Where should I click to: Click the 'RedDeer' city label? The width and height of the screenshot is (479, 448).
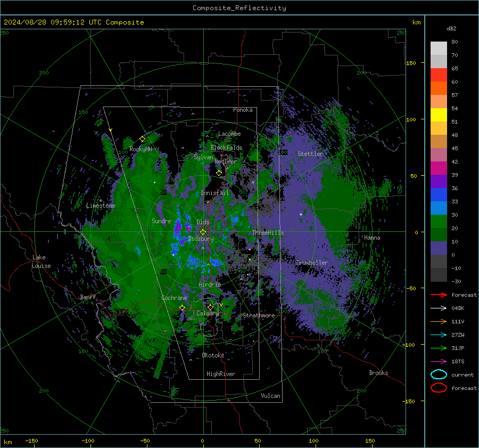(226, 161)
